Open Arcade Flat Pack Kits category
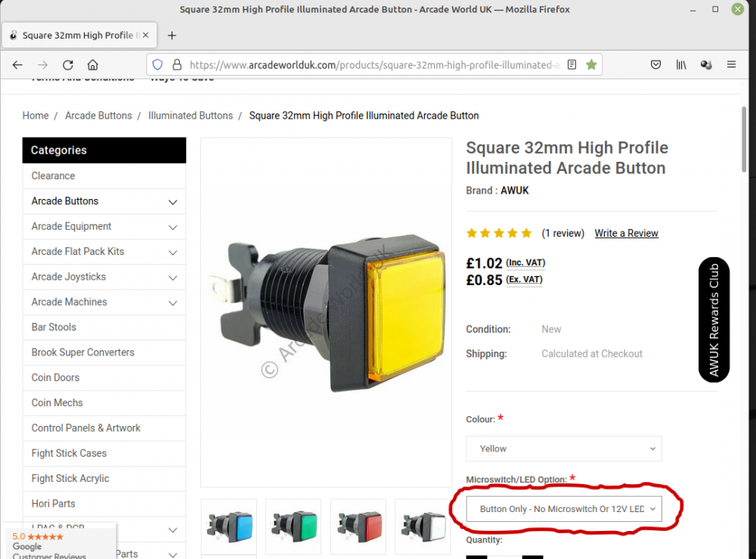The image size is (756, 559). tap(78, 251)
